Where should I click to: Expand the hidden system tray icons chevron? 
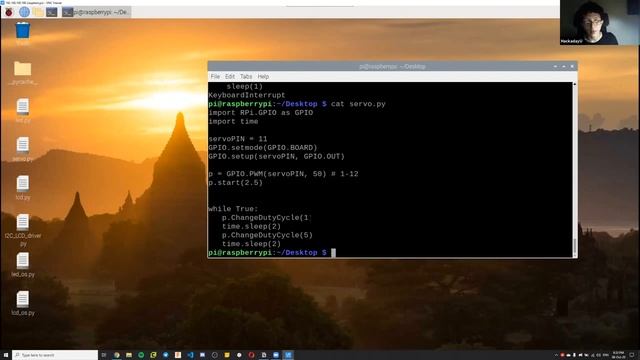click(556, 355)
